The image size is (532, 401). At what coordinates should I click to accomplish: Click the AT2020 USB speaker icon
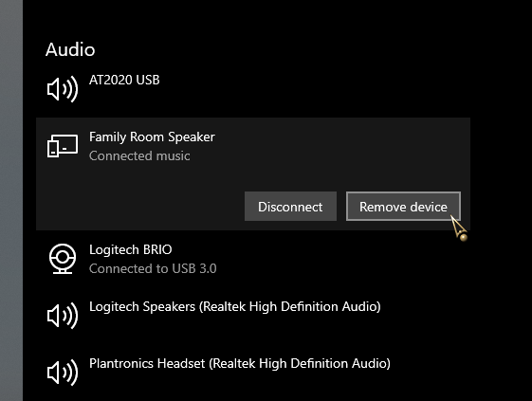click(x=63, y=89)
